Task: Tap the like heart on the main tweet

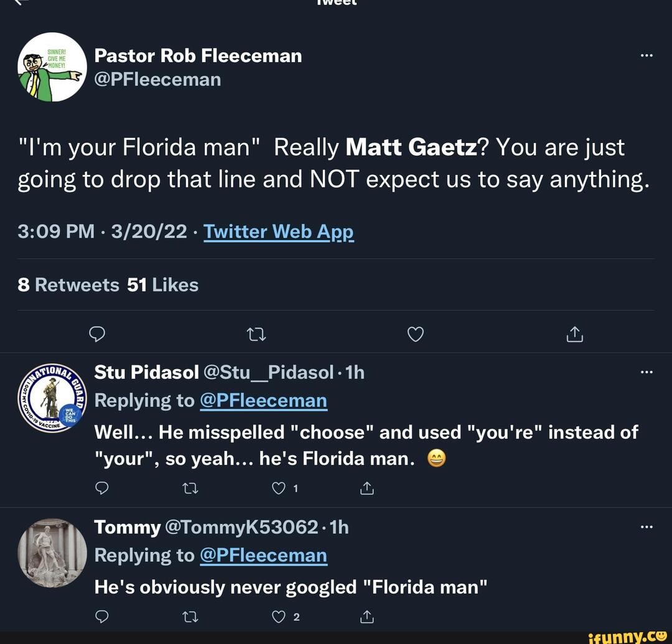Action: (x=415, y=334)
